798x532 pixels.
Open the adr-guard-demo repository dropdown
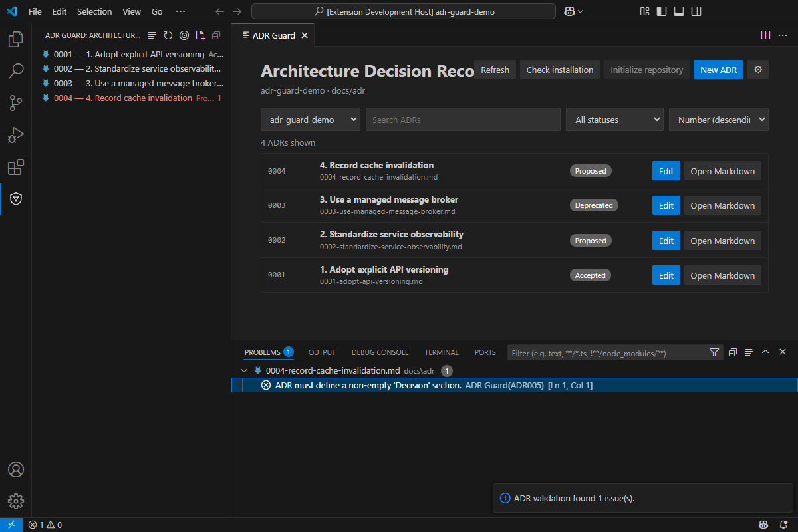coord(311,120)
